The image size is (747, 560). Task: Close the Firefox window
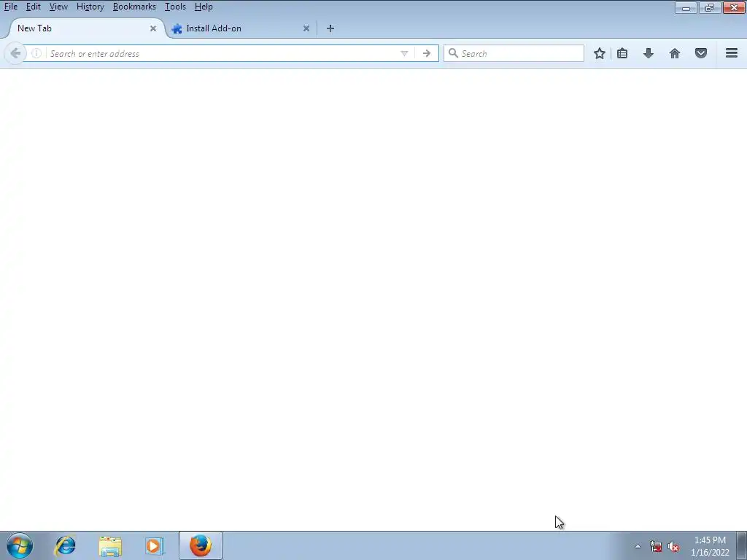click(x=734, y=7)
